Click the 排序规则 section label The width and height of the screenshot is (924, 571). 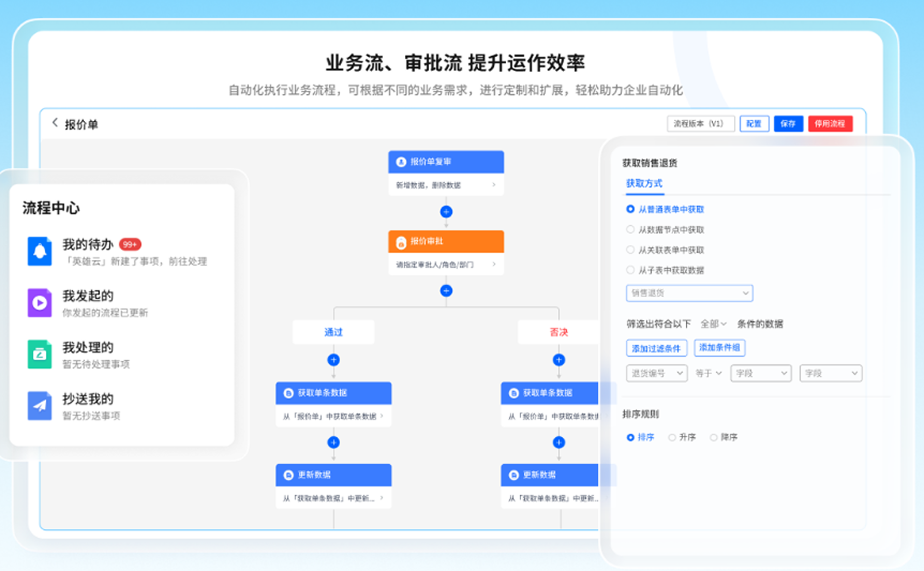[x=641, y=414]
